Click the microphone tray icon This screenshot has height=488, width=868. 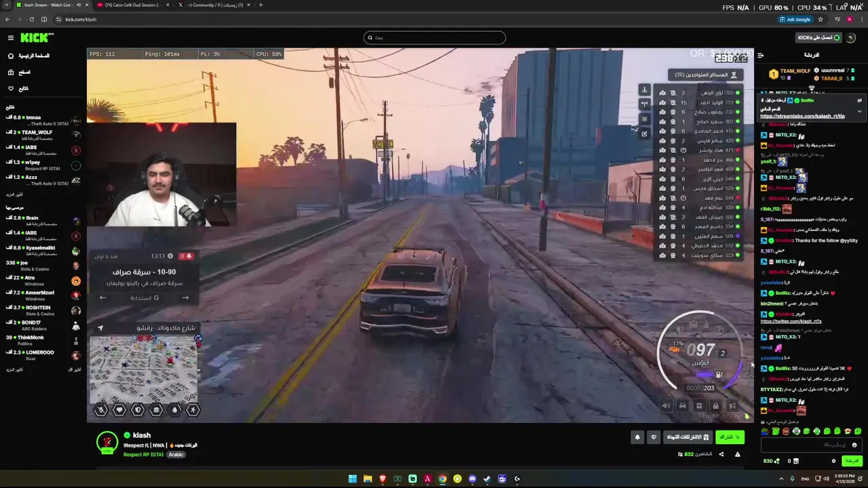coord(792,479)
